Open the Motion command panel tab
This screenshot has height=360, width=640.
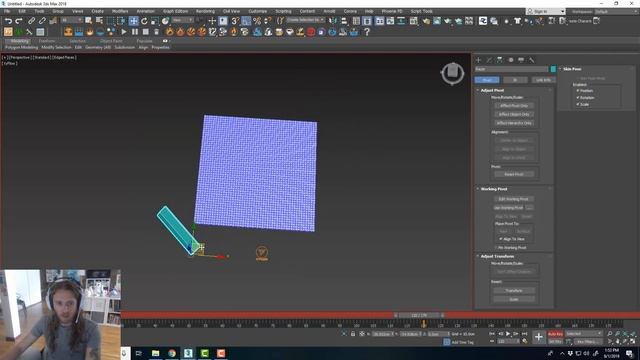click(510, 60)
